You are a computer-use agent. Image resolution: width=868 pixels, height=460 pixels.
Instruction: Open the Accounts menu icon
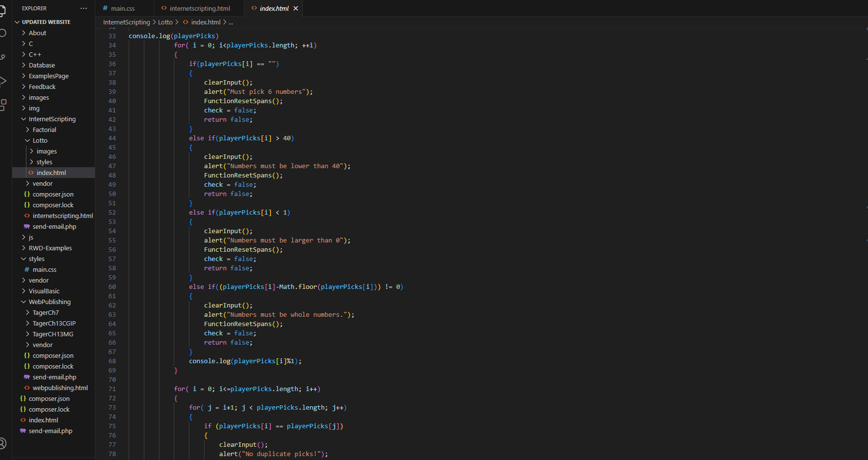[2, 443]
